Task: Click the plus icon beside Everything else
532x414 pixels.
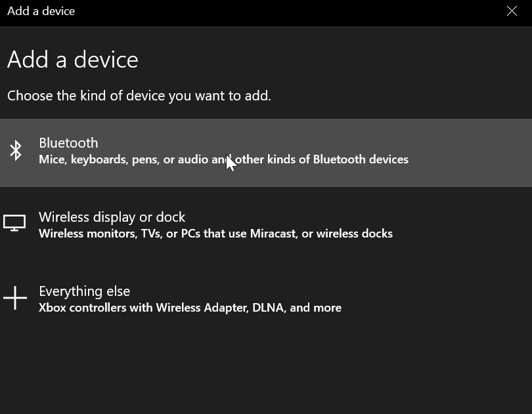Action: click(x=15, y=298)
